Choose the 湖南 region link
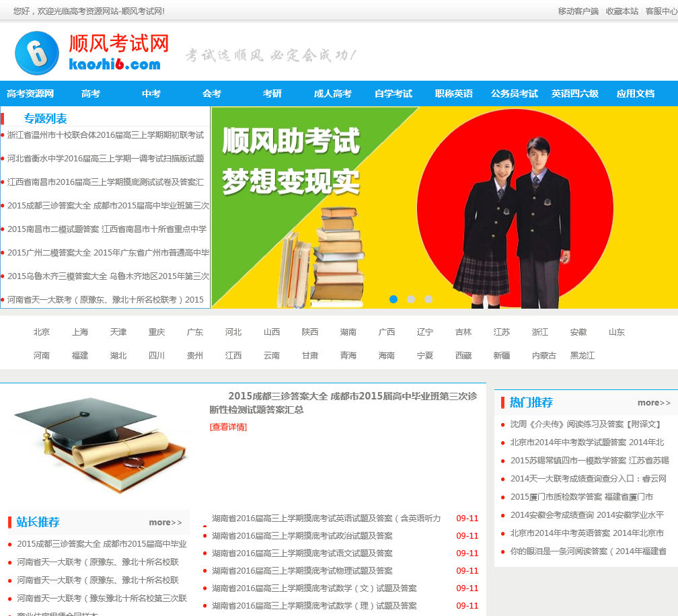The width and height of the screenshot is (678, 616). click(348, 332)
